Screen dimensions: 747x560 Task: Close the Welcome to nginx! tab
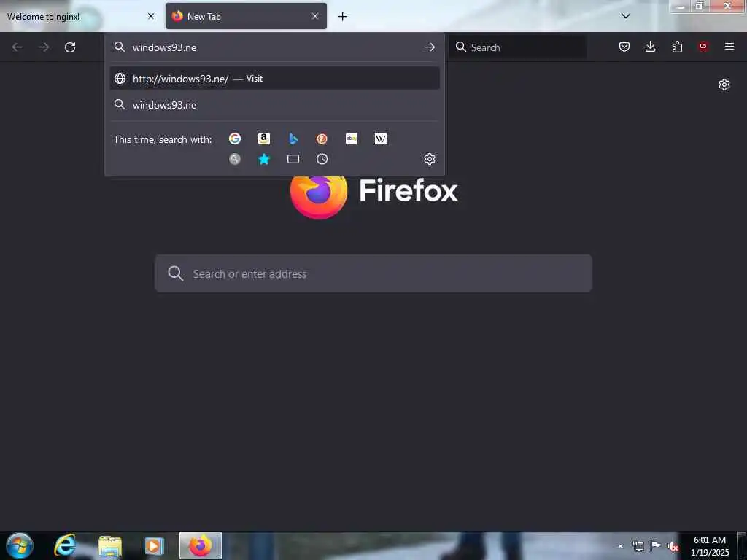click(151, 16)
